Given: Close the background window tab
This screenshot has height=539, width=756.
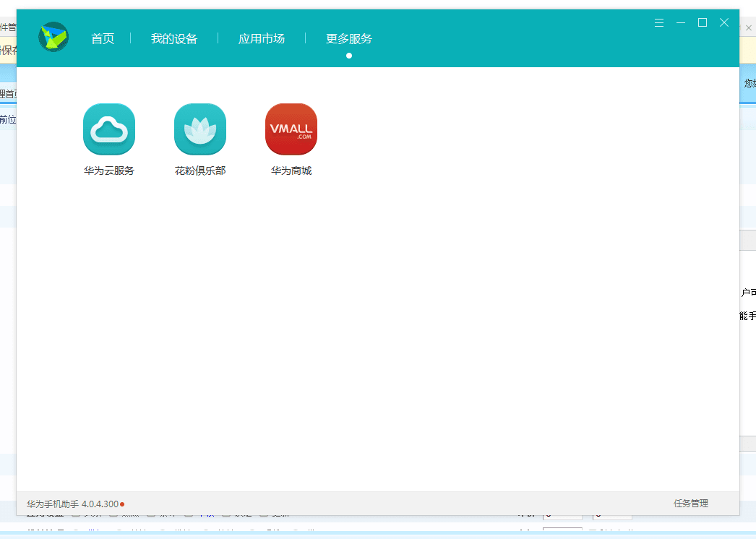Looking at the screenshot, I should (x=749, y=28).
